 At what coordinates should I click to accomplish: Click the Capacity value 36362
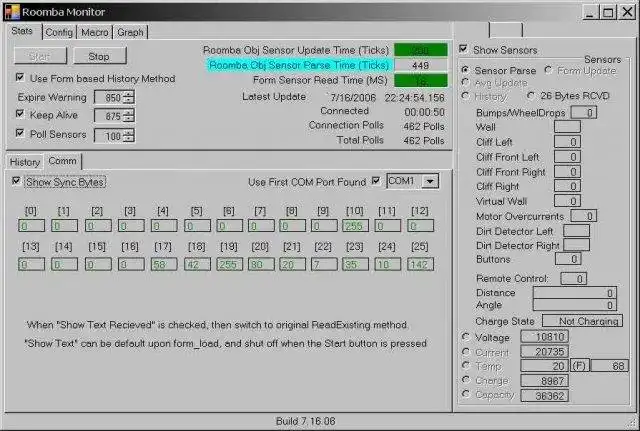click(544, 395)
